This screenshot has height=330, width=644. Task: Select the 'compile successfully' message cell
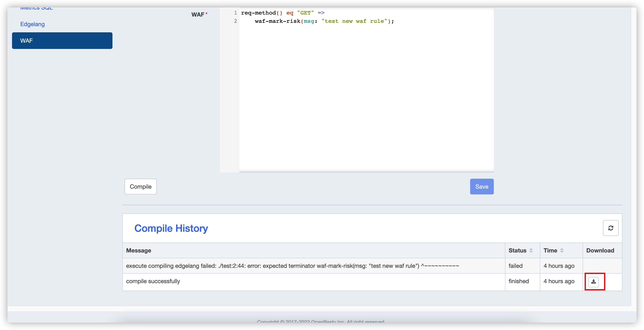[313, 282]
